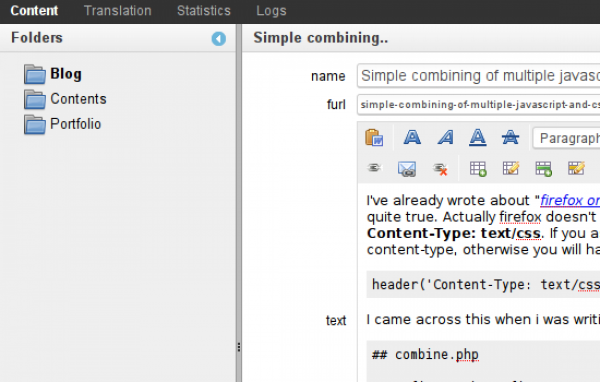
Task: Apply underline formatting icon
Action: pyautogui.click(x=478, y=137)
